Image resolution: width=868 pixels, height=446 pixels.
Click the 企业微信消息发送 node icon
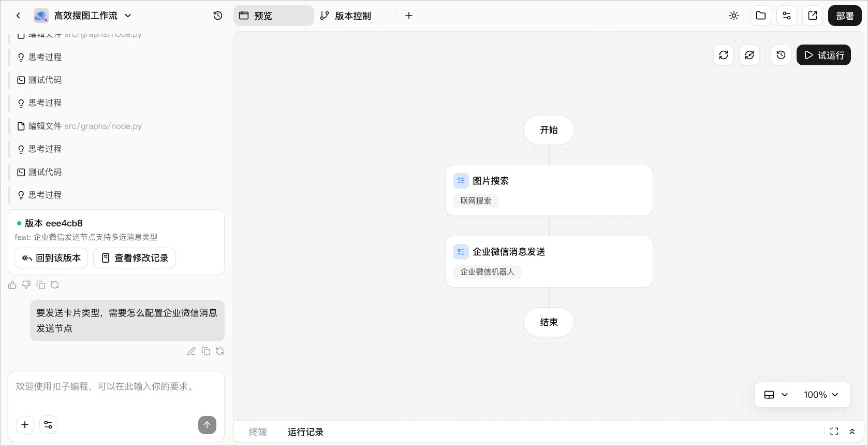click(461, 252)
